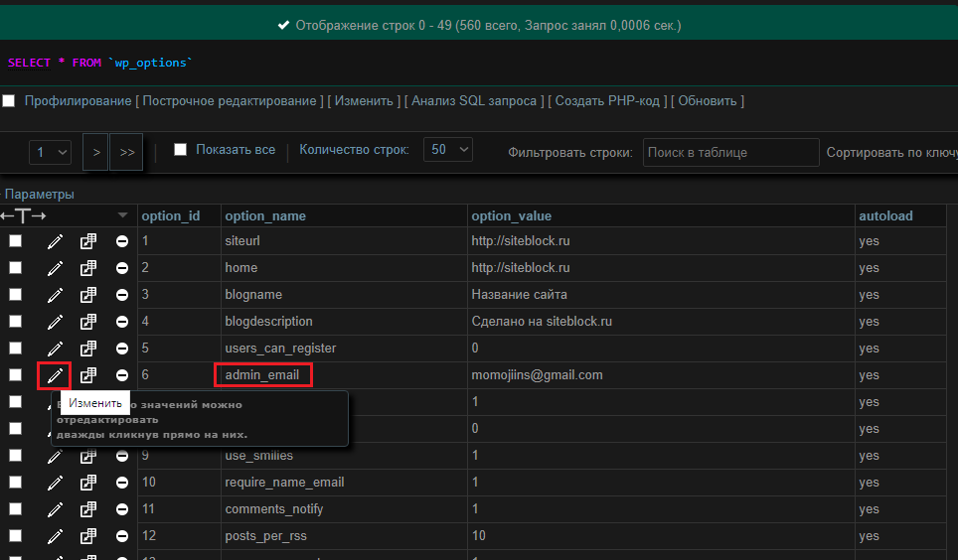Viewport: 958px width, 560px height.
Task: Click the delete icon for comments_notify row
Action: 121,509
